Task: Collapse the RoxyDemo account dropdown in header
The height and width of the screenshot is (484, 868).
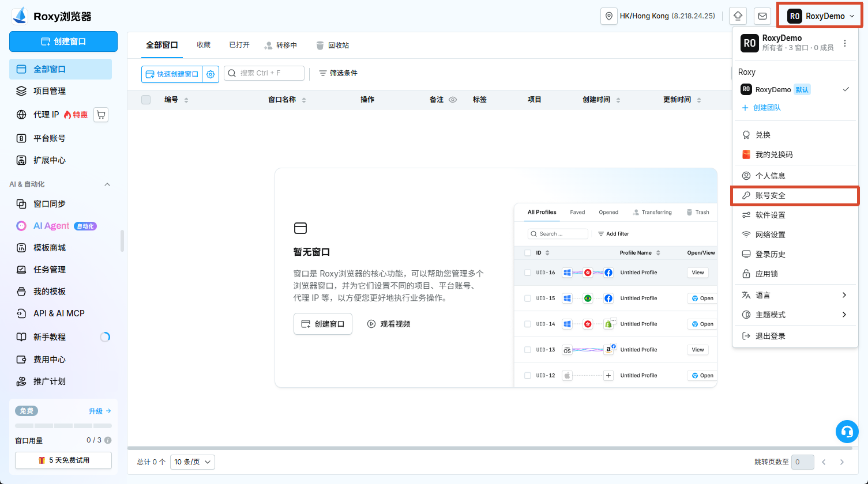Action: (820, 16)
